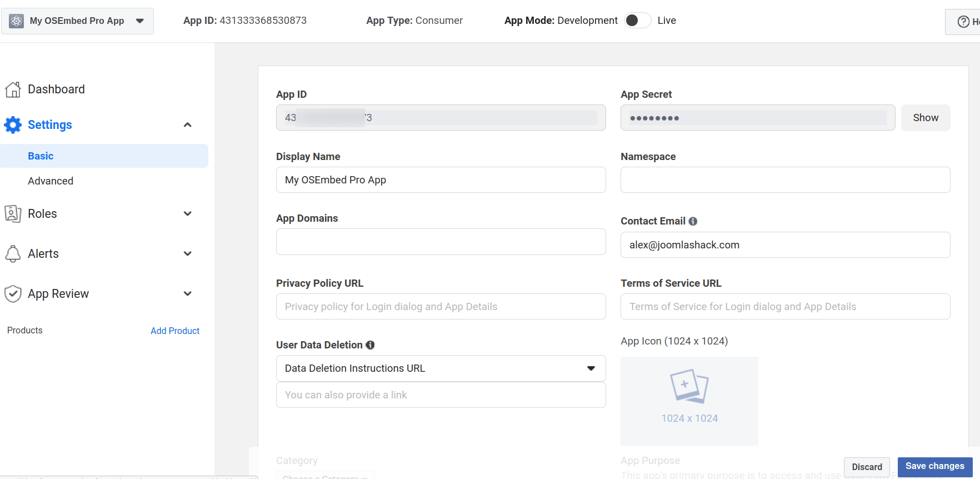Click the Contact Email info icon

[693, 221]
